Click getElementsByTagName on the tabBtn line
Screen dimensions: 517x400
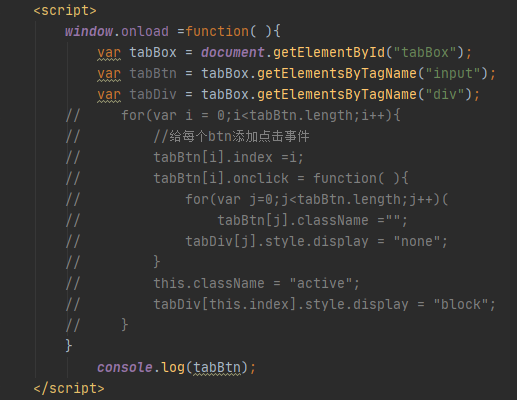[x=337, y=73]
